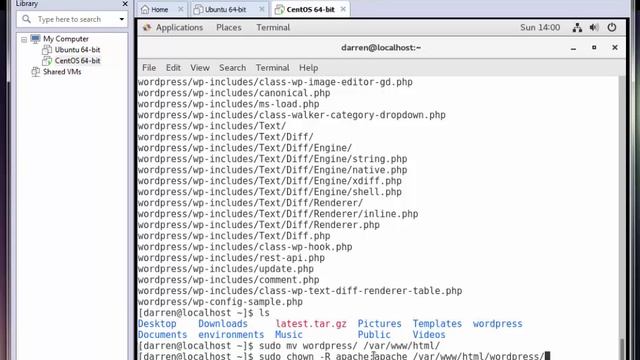Click the Shared VMs icon
This screenshot has height=360, width=640.
(36, 72)
